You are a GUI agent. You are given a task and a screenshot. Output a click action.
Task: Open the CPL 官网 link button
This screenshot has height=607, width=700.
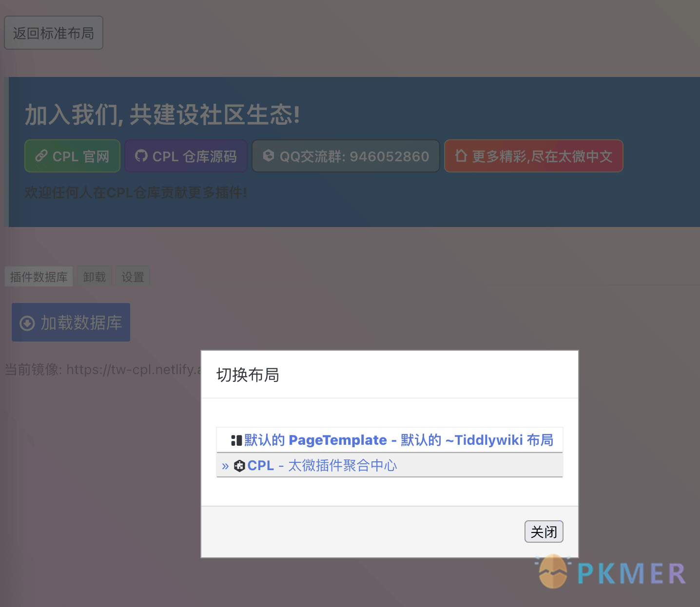(x=72, y=156)
